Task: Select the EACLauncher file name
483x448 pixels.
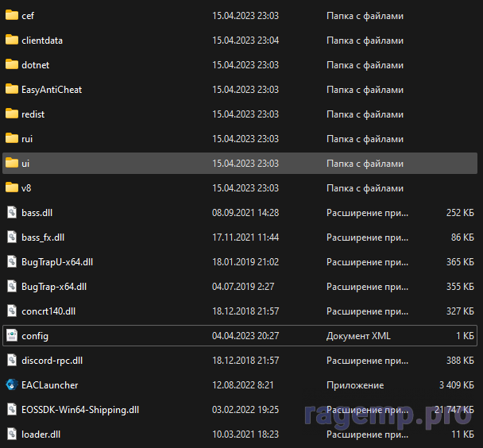Action: tap(49, 385)
